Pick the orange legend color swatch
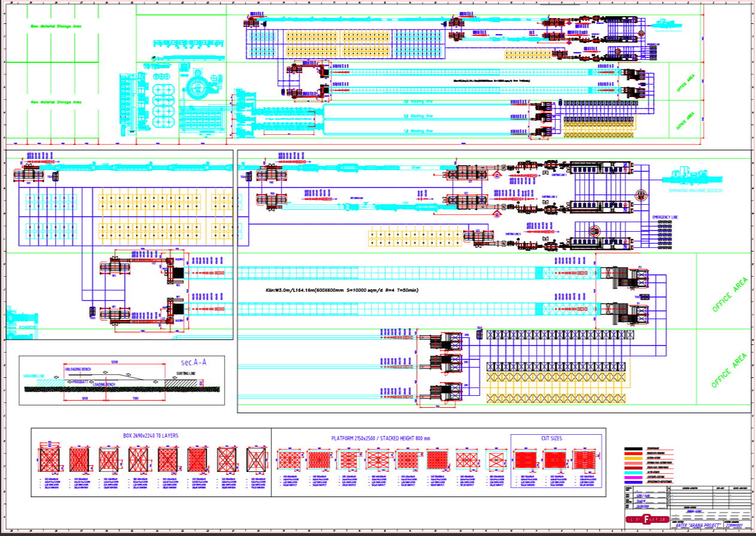Image resolution: width=756 pixels, height=536 pixels. (634, 458)
